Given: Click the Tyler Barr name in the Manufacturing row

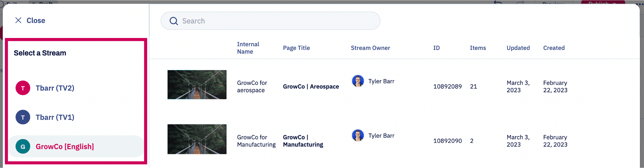Looking at the screenshot, I should tap(381, 135).
